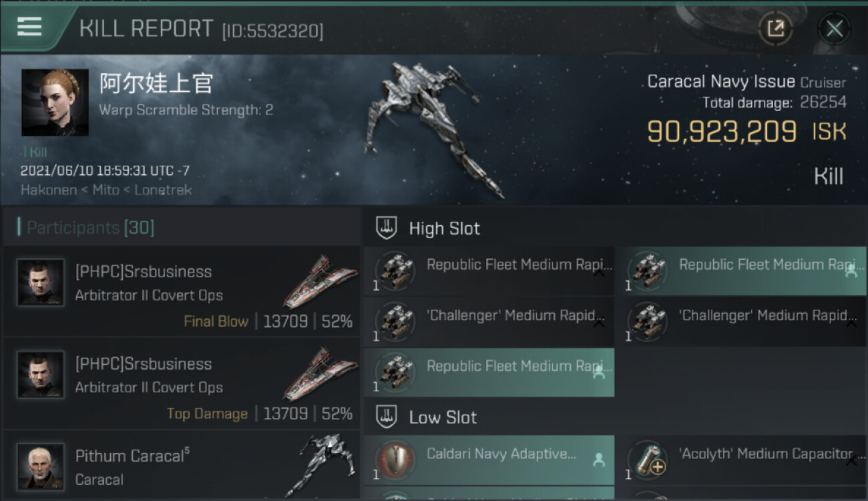Select the right-column Republic Fleet Medium launcher

[x=740, y=271]
